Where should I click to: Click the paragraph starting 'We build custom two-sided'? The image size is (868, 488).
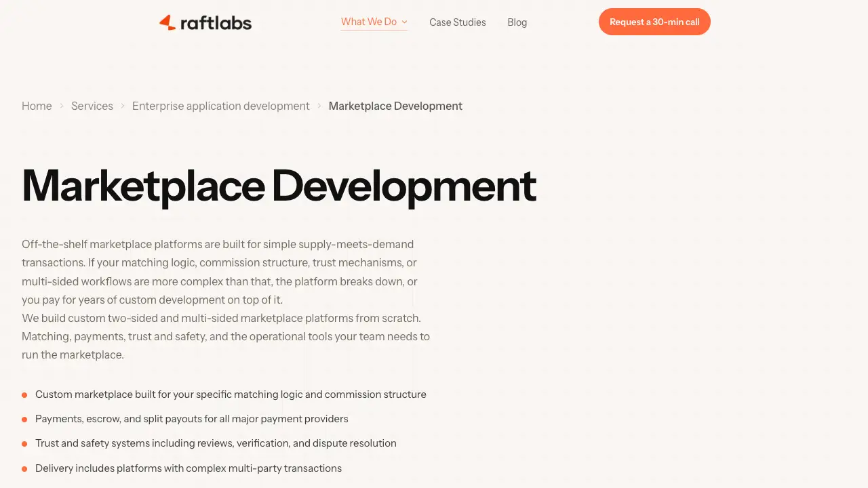226,336
